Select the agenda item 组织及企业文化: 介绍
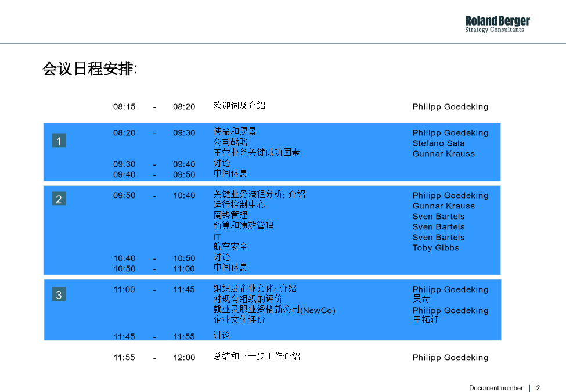 [255, 289]
